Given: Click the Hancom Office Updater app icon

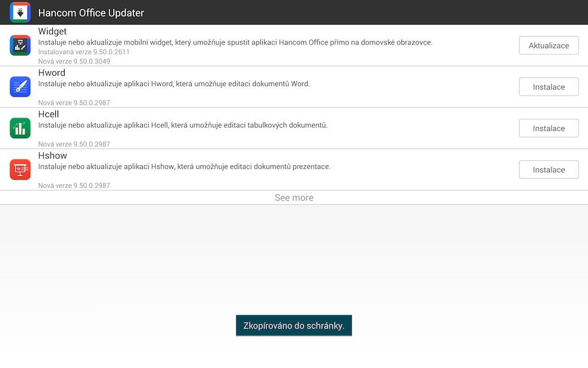Looking at the screenshot, I should pos(20,12).
